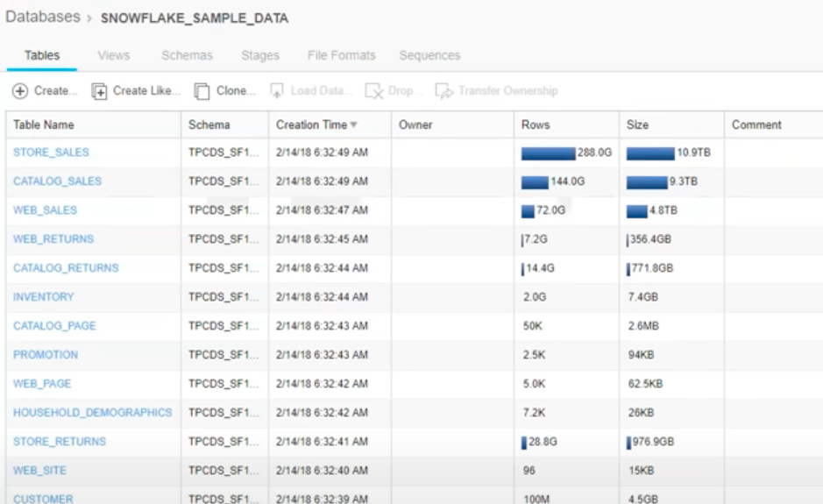823x504 pixels.
Task: Open the Sequences tab
Action: pyautogui.click(x=429, y=55)
